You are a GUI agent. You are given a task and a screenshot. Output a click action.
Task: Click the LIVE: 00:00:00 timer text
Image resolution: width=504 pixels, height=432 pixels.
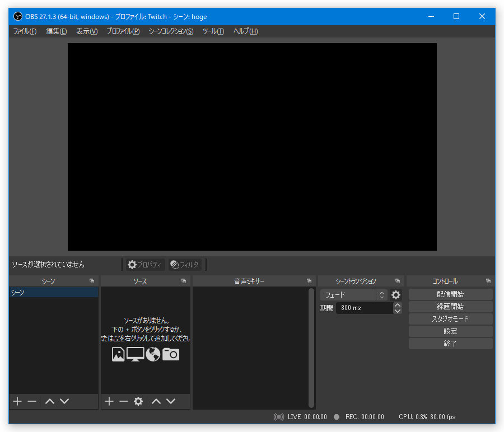click(x=307, y=417)
